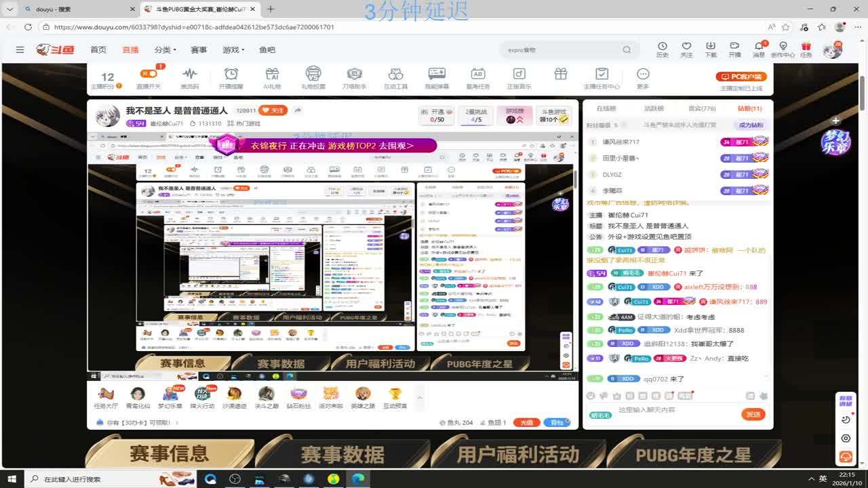Open the 关注 follows icon
Screen dimensions: 868x488
tap(686, 49)
